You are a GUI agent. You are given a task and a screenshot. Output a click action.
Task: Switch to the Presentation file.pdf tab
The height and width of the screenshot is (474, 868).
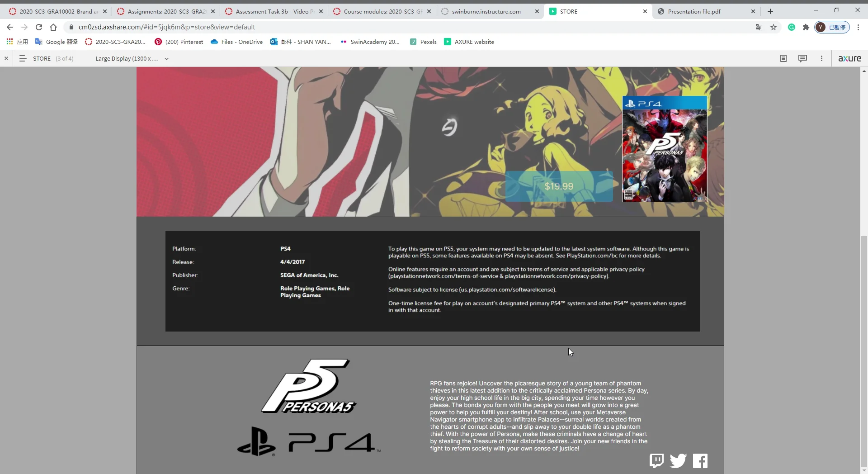coord(707,11)
